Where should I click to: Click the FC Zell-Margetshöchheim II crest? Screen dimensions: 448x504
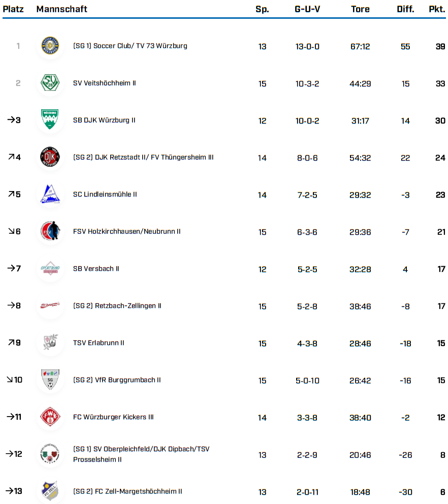[50, 491]
